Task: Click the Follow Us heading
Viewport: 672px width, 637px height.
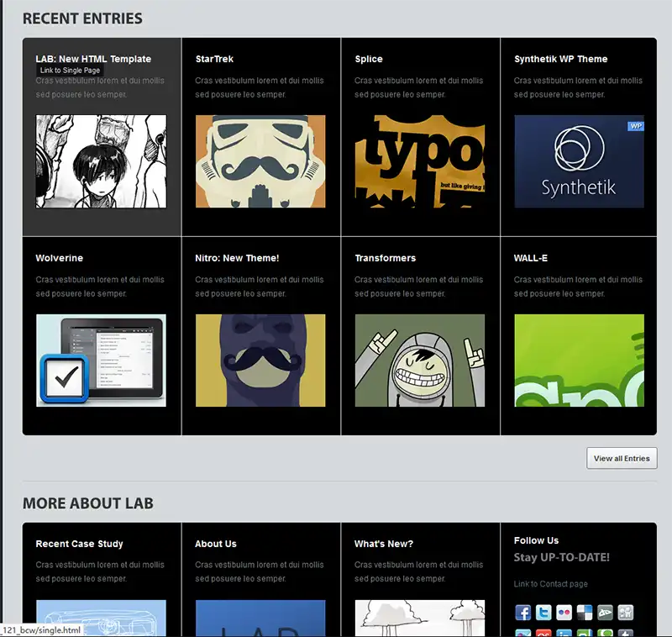Action: (536, 540)
